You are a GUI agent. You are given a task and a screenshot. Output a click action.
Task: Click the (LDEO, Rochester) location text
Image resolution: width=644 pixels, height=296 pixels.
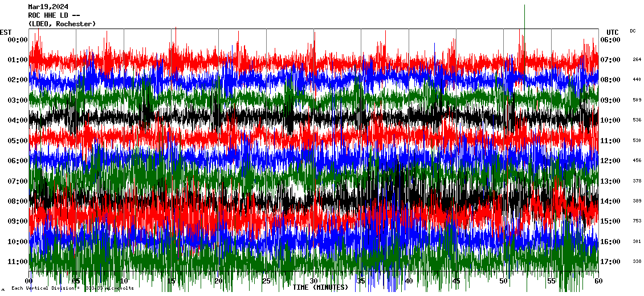62,24
